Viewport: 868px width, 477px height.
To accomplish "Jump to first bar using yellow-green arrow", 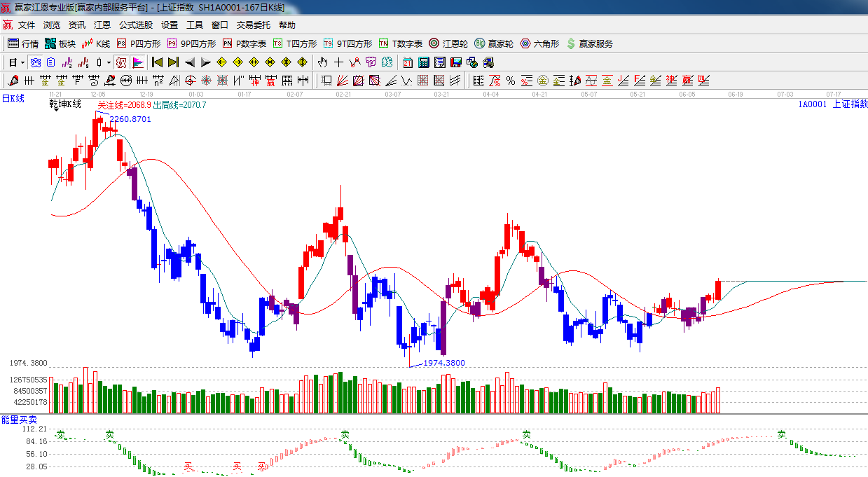I will pyautogui.click(x=157, y=62).
